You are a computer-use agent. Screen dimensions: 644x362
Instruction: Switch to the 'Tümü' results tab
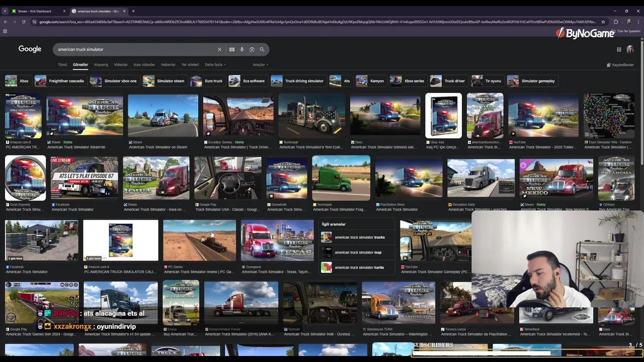tap(62, 64)
